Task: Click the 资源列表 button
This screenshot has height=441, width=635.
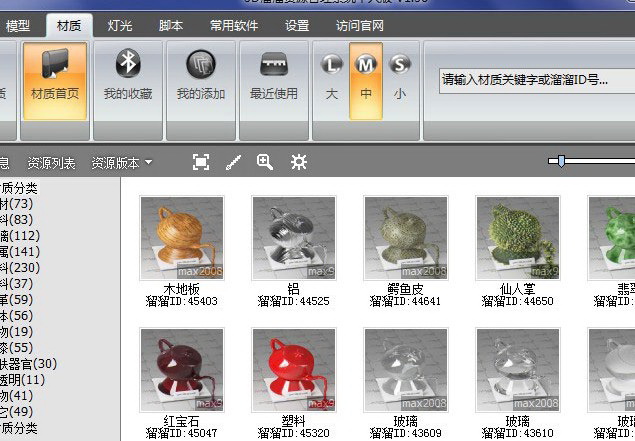Action: pyautogui.click(x=51, y=163)
